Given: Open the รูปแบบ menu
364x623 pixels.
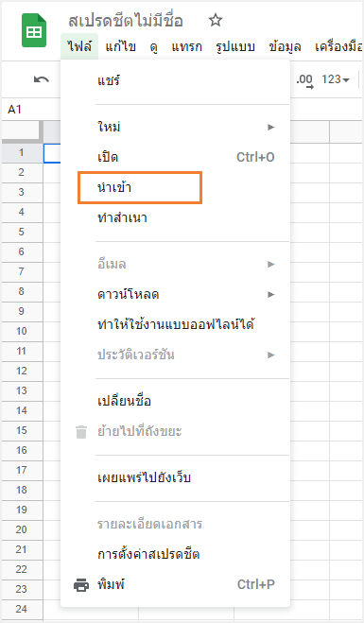Looking at the screenshot, I should point(234,47).
